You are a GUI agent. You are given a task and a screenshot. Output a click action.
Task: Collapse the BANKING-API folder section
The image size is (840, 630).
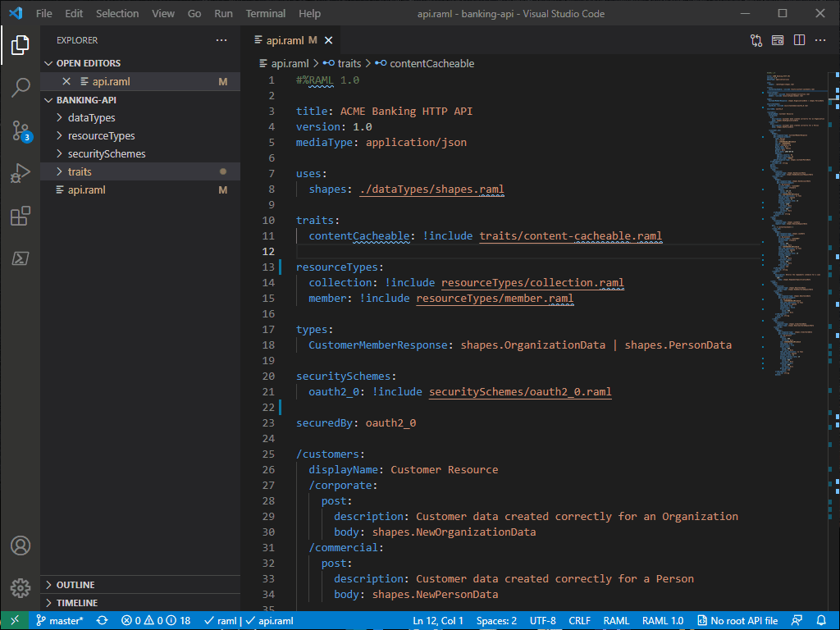click(x=140, y=100)
